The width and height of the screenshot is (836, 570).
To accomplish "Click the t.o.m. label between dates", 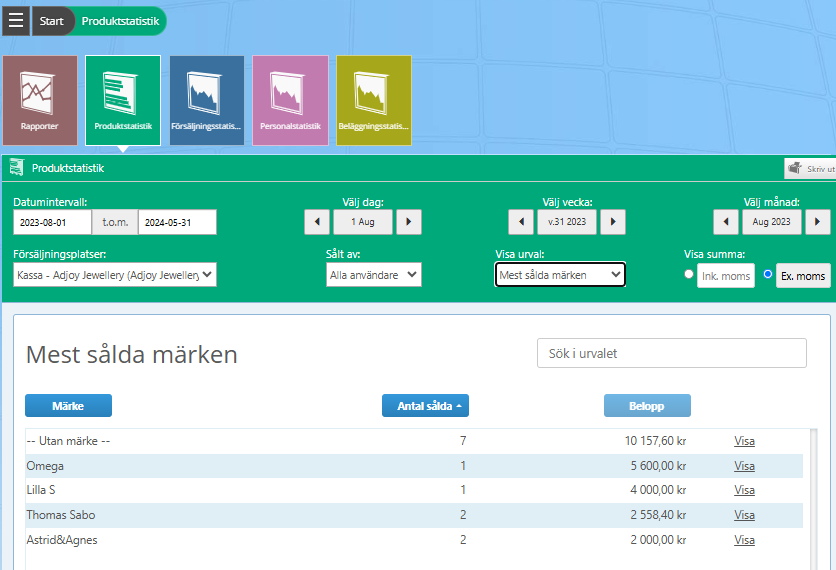I will pyautogui.click(x=115, y=222).
